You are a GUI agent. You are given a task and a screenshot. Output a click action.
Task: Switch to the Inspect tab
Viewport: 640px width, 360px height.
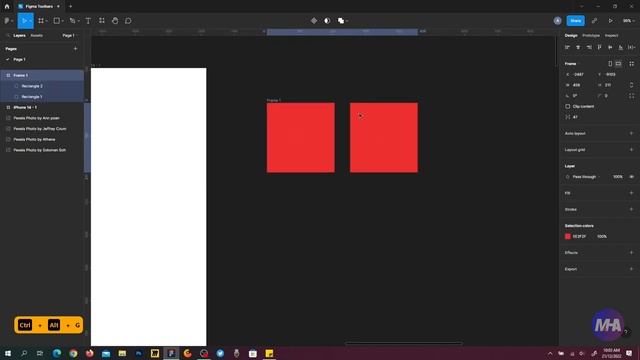611,36
